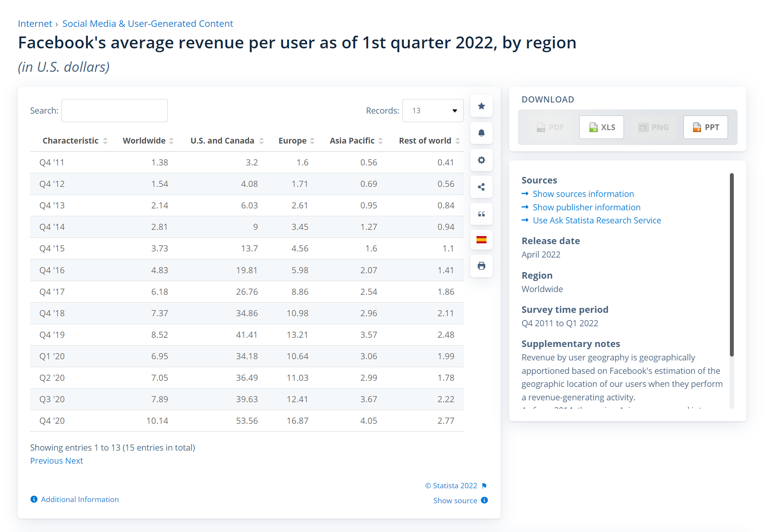
Task: Open the gear settings icon
Action: 481,160
